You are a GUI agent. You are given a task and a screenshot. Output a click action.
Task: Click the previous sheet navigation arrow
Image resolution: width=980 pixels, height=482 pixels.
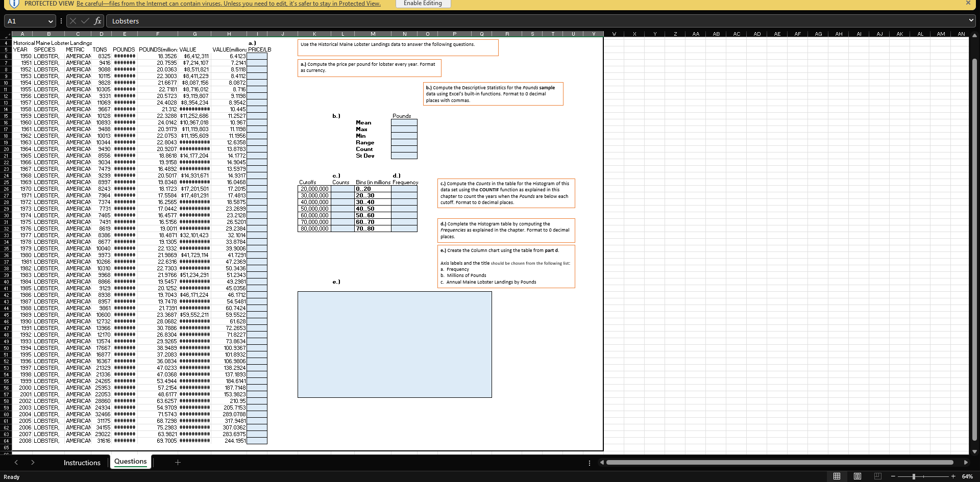tap(16, 462)
